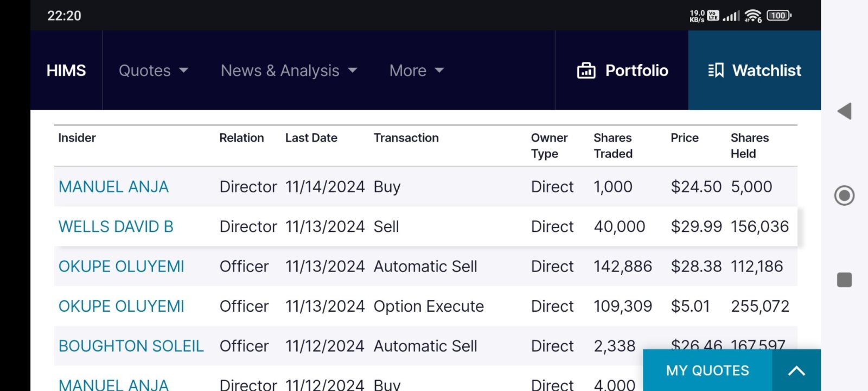
Task: Open the MY QUOTES button
Action: (707, 370)
